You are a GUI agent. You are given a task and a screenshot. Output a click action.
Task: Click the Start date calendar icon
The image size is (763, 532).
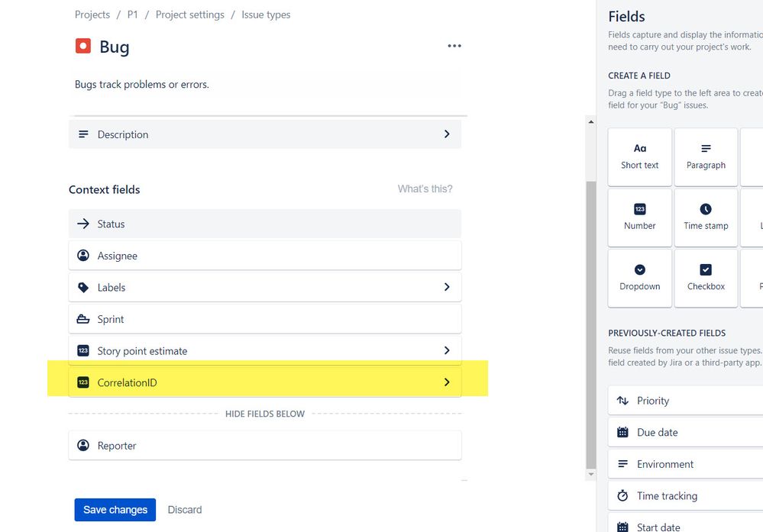click(x=622, y=527)
